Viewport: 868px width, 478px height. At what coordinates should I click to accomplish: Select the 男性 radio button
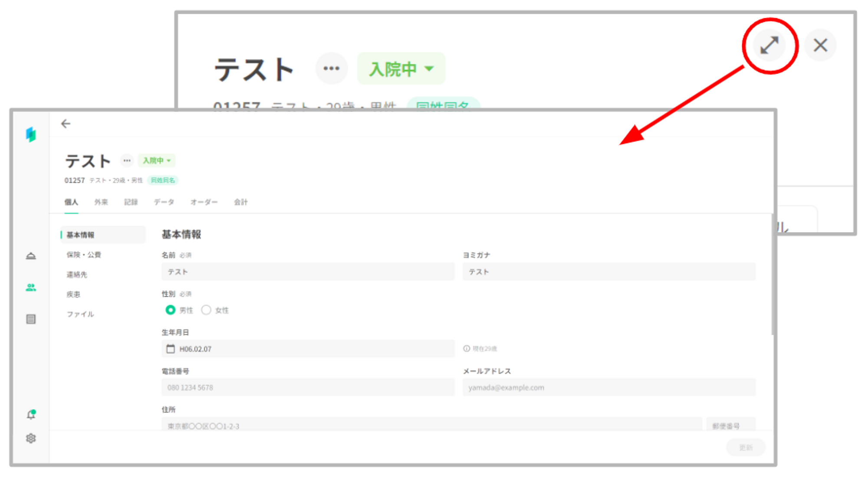[x=170, y=310]
